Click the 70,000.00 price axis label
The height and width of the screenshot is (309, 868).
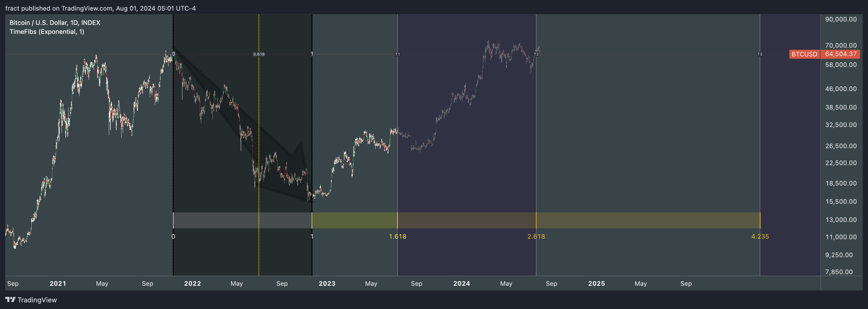click(841, 45)
